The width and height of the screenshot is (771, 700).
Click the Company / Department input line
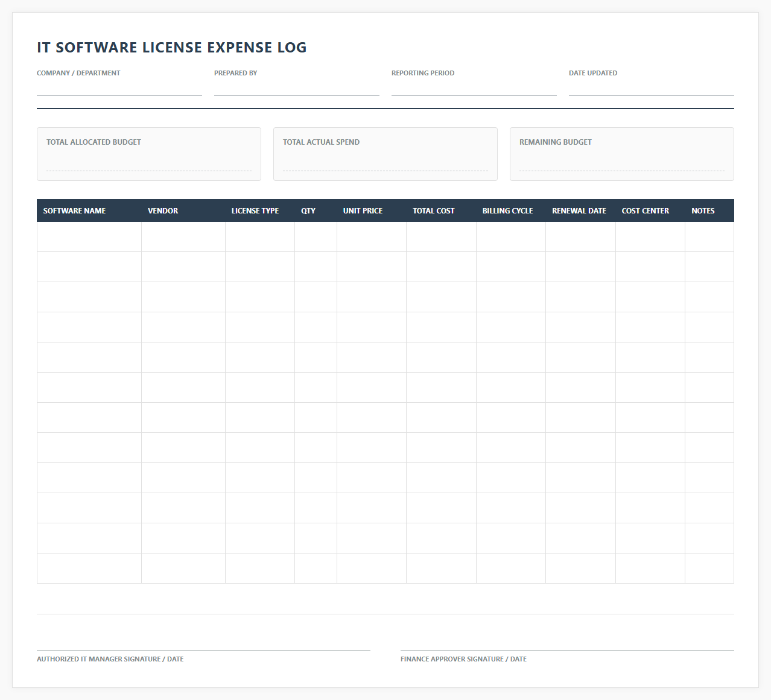119,88
